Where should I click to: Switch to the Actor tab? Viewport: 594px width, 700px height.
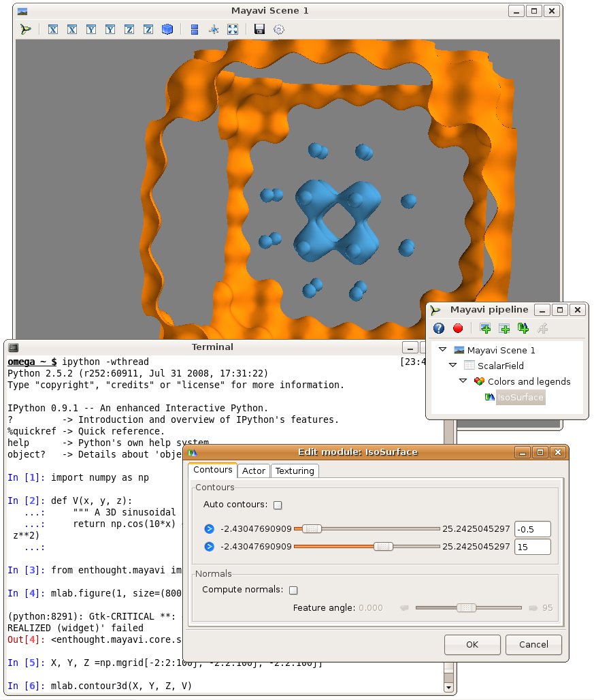[254, 471]
